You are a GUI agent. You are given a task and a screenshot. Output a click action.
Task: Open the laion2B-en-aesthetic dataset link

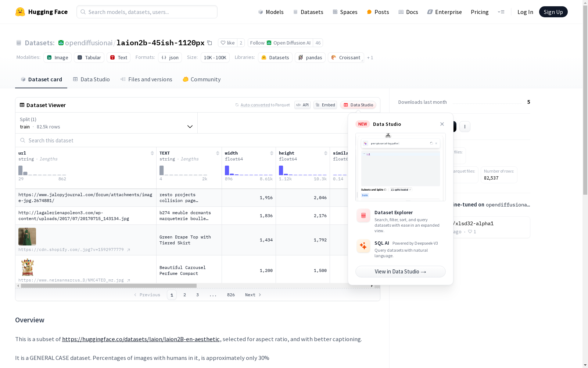(x=141, y=339)
